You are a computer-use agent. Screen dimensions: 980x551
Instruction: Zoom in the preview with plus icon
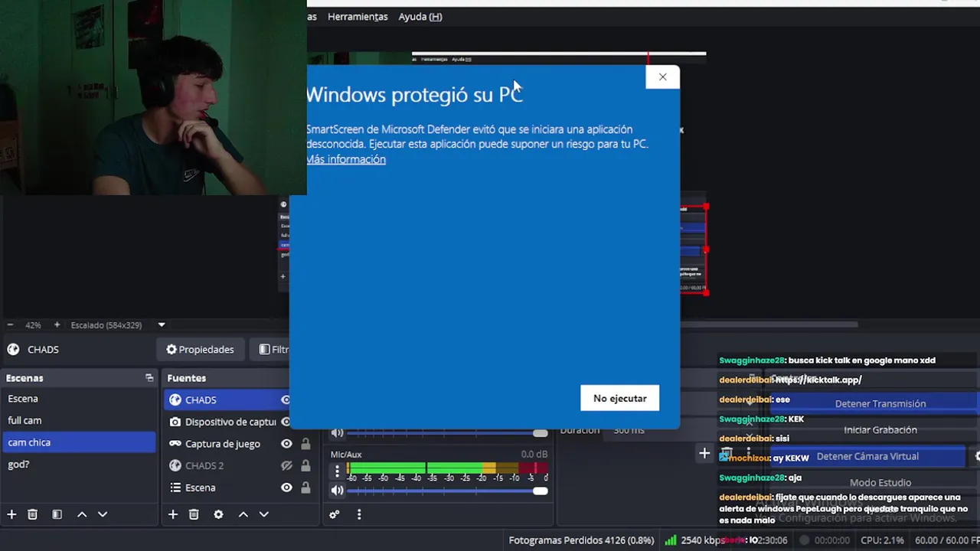click(57, 324)
